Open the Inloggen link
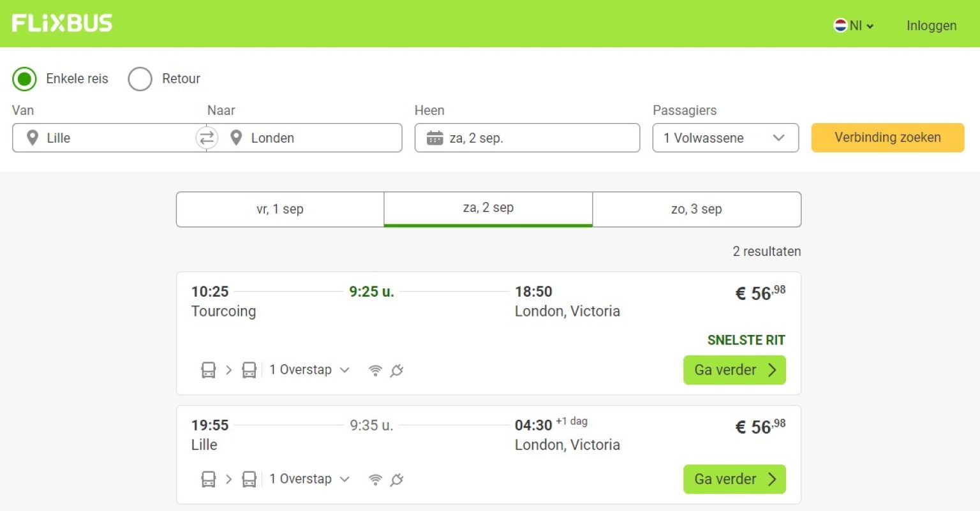Screen dimensions: 980x511 [931, 26]
